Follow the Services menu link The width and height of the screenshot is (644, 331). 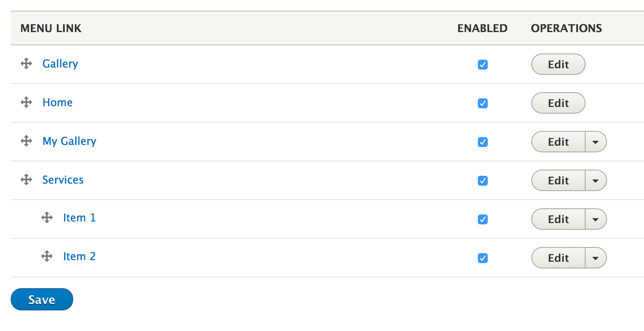coord(63,180)
